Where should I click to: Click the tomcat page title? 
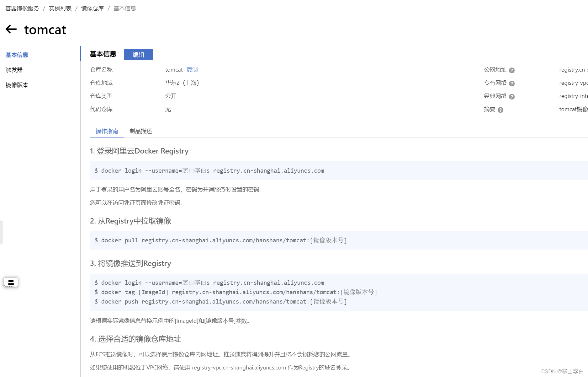coord(45,30)
